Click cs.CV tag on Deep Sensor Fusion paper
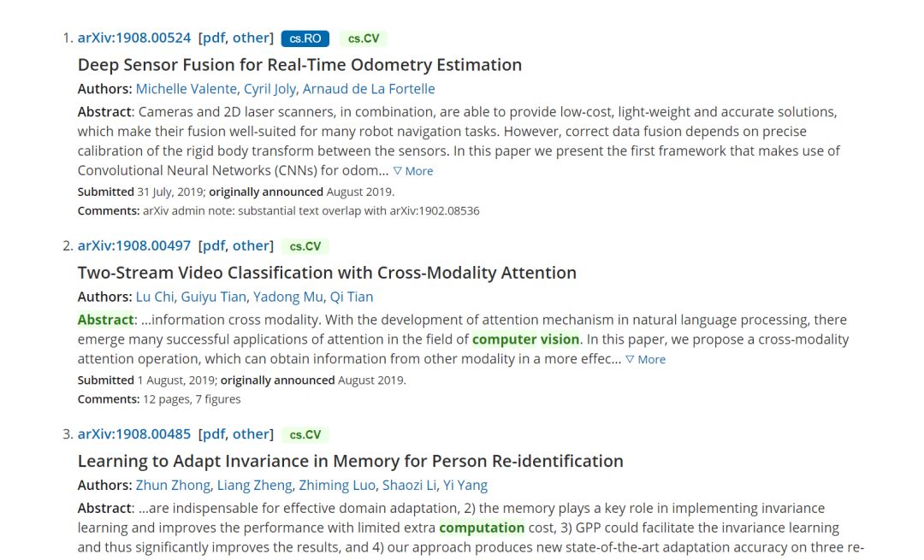 tap(364, 38)
